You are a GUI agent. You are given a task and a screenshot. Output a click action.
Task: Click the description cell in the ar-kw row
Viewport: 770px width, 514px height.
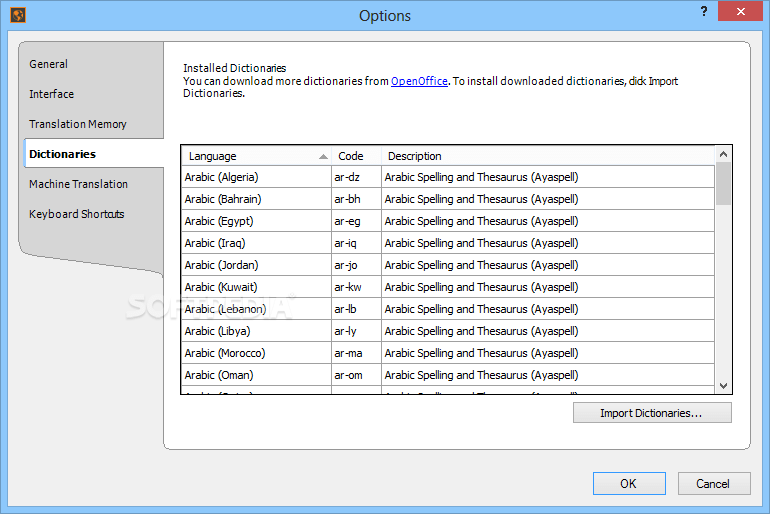tap(548, 287)
